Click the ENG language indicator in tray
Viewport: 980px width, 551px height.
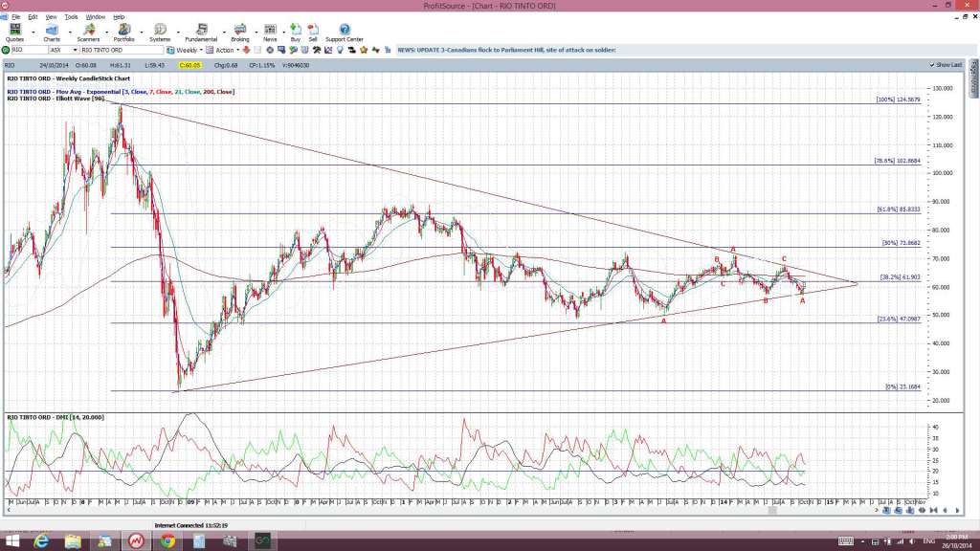point(928,541)
